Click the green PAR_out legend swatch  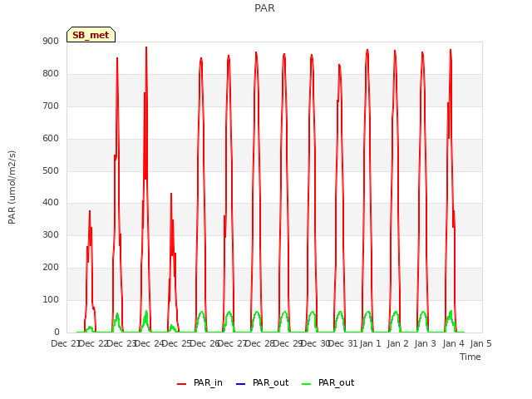point(307,384)
